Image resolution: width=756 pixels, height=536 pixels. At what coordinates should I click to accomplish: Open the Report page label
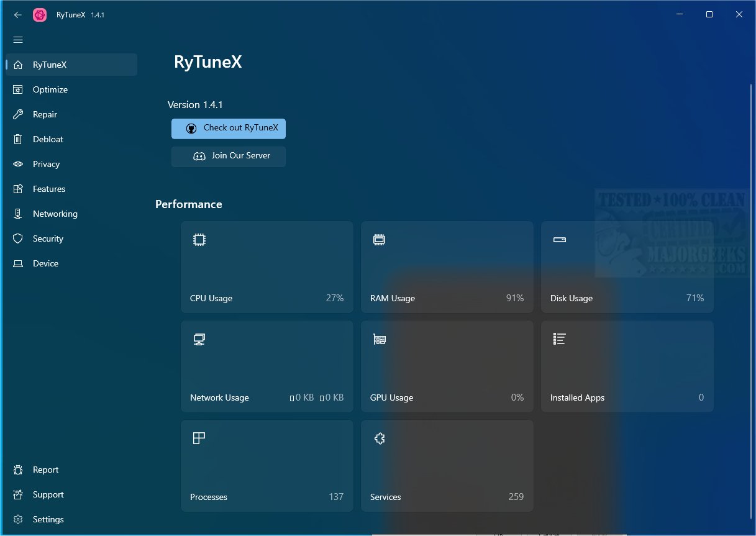point(45,470)
